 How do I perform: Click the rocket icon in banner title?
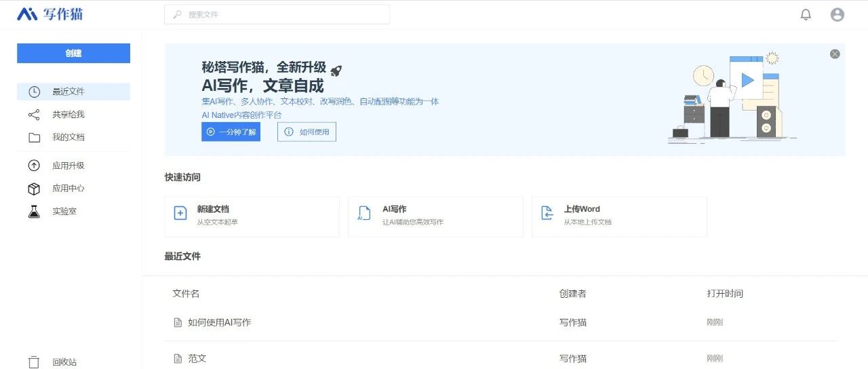(336, 70)
